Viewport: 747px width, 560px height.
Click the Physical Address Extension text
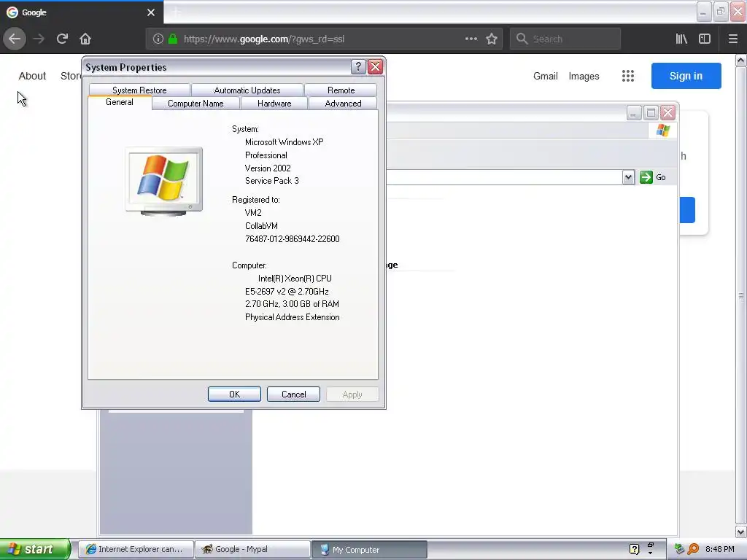click(292, 317)
